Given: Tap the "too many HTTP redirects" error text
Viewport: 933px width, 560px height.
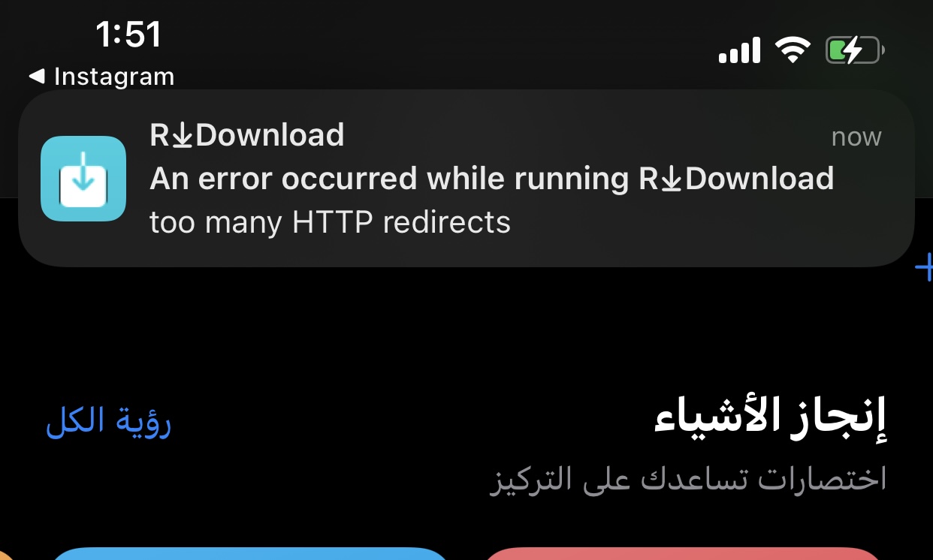Looking at the screenshot, I should click(331, 222).
